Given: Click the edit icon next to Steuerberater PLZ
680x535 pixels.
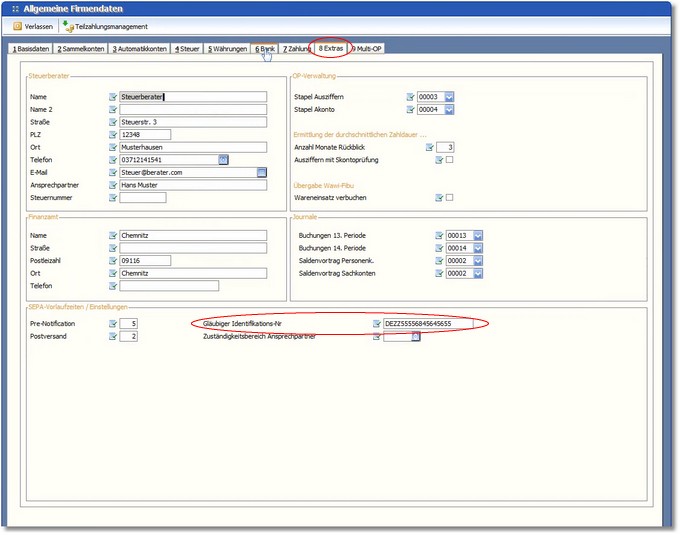Looking at the screenshot, I should point(113,135).
